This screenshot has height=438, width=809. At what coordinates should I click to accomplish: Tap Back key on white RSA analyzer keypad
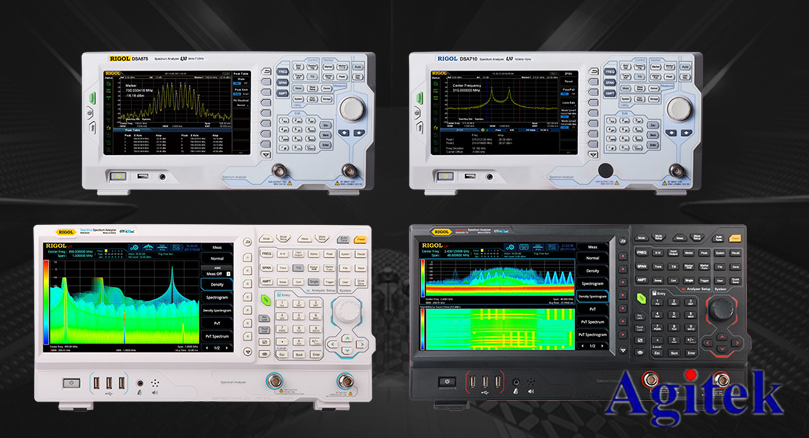299,354
